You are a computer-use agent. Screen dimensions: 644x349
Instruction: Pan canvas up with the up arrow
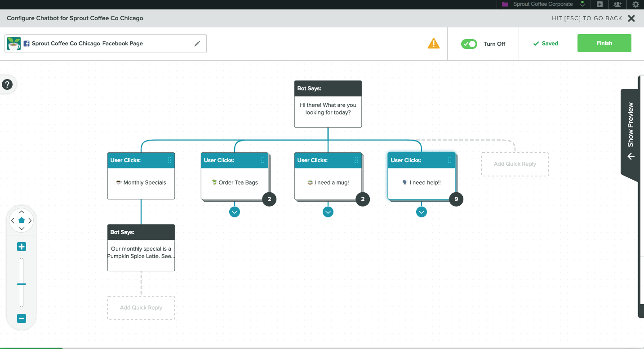click(22, 212)
